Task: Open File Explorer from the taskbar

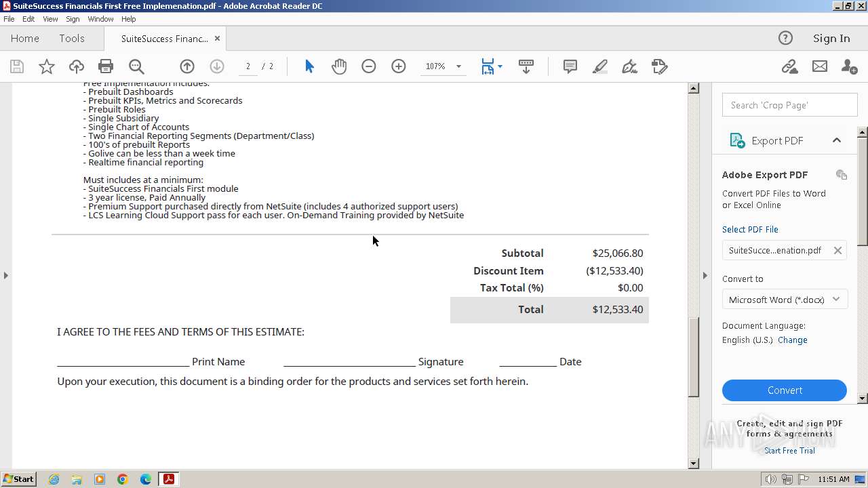Action: tap(77, 479)
